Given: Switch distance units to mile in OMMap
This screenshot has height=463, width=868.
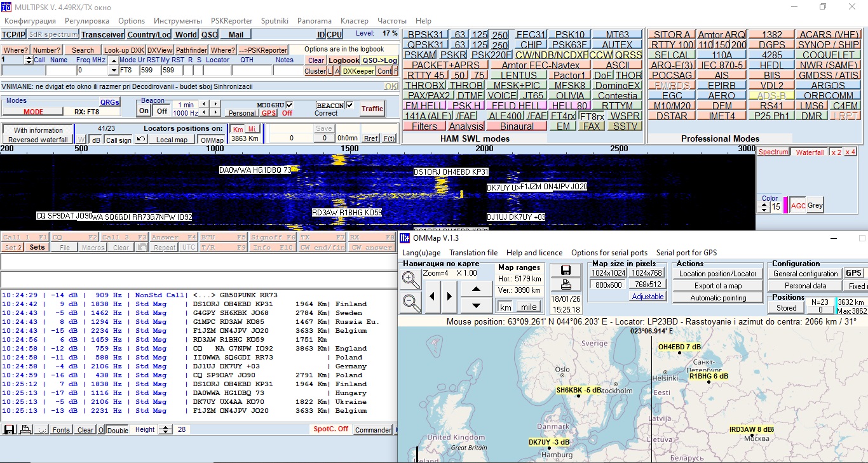Looking at the screenshot, I should coord(528,307).
